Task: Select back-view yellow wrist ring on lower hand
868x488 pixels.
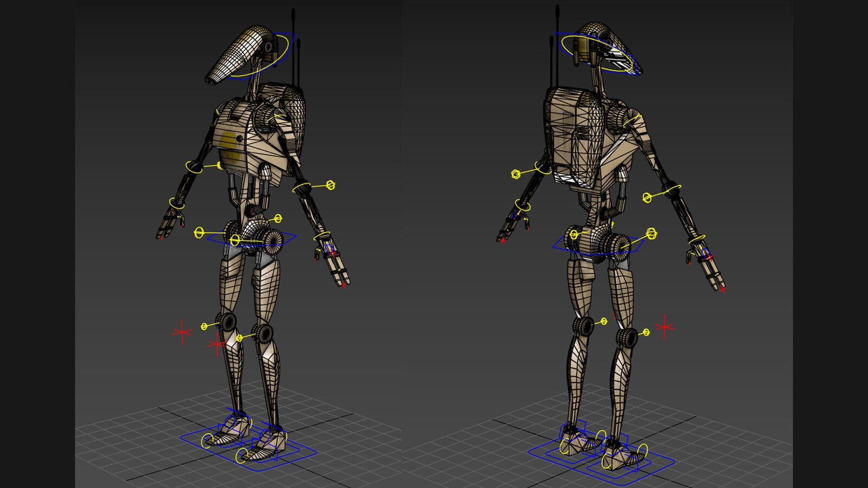Action: pos(698,238)
